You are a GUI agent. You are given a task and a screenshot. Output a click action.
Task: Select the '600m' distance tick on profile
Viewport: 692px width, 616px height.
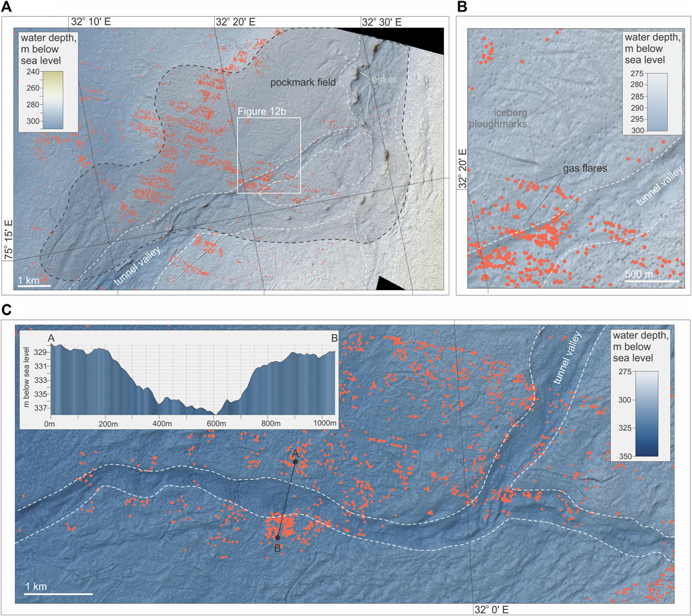[x=216, y=423]
